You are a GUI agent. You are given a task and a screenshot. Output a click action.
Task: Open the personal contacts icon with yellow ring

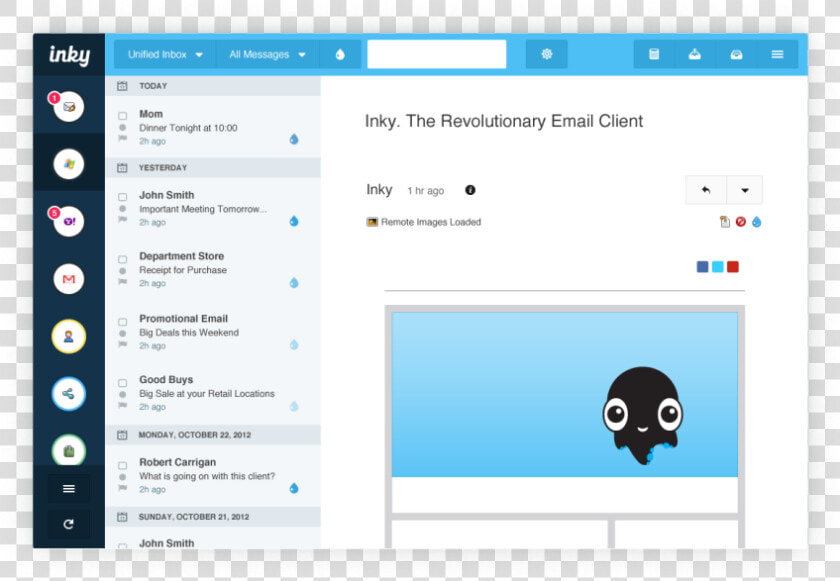[69, 336]
